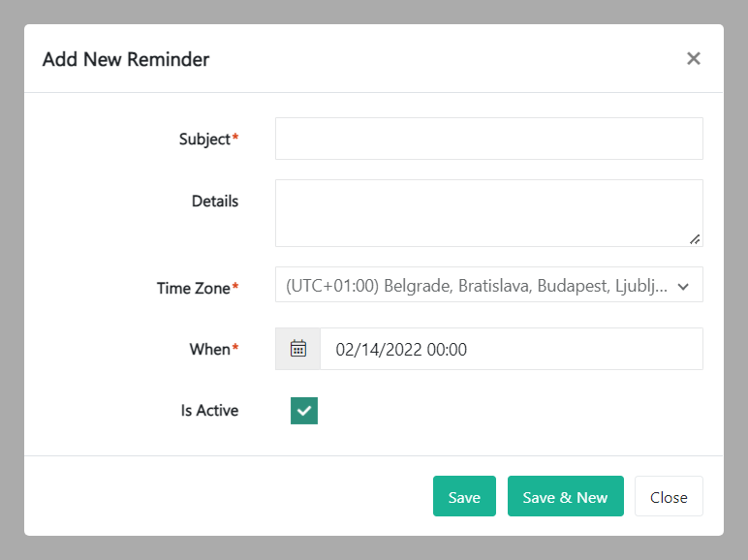This screenshot has height=560, width=748.
Task: Place cursor on the 00:00 time value
Action: pyautogui.click(x=447, y=350)
